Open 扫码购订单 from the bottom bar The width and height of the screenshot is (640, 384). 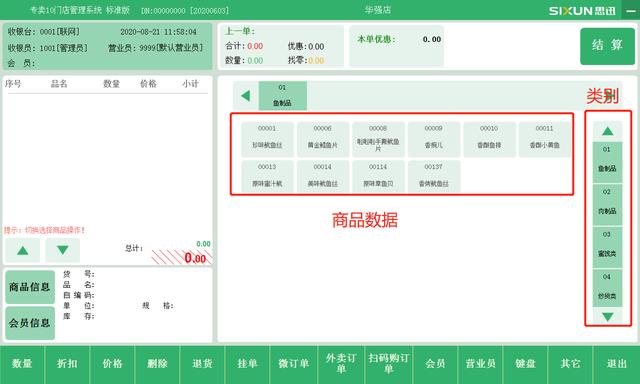point(389,364)
